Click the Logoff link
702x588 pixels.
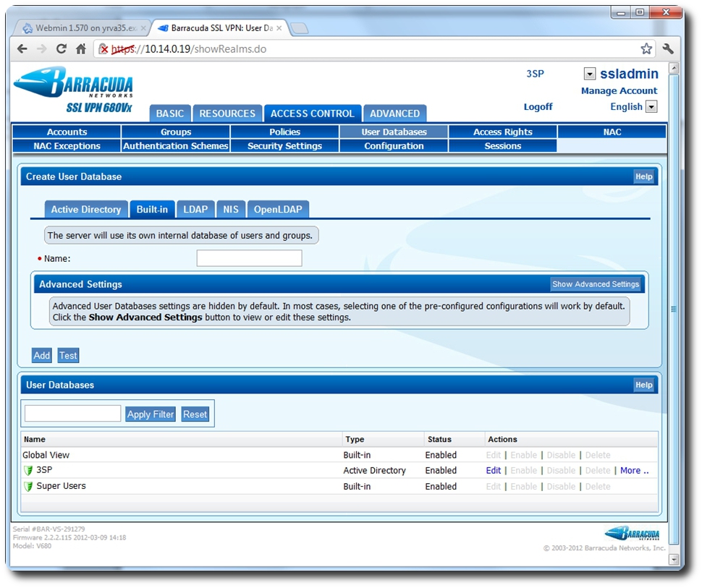(x=538, y=107)
